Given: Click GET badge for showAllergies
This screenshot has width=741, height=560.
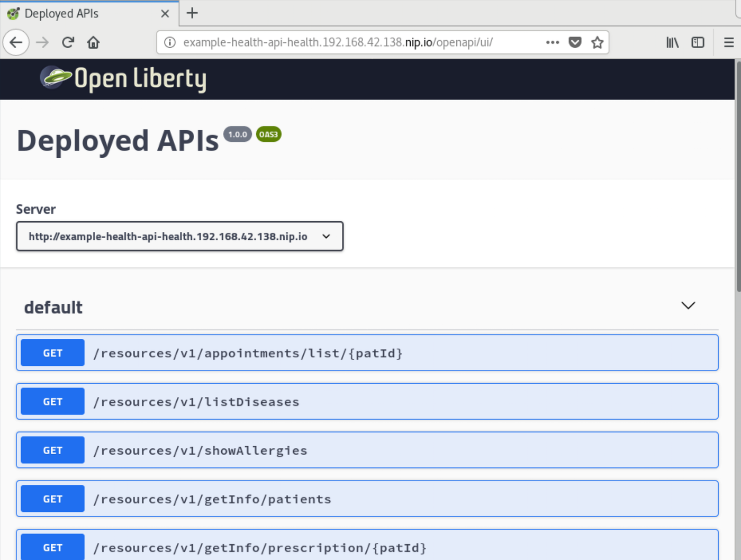Looking at the screenshot, I should coord(52,450).
